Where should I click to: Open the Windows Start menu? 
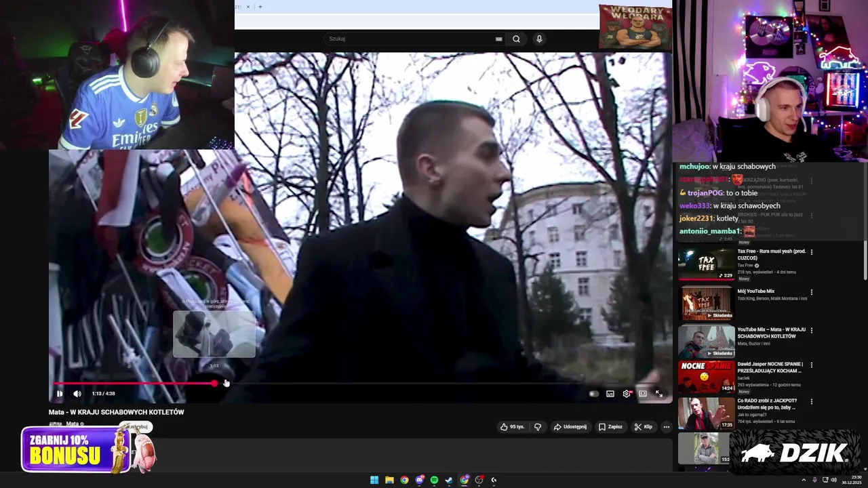pyautogui.click(x=374, y=480)
